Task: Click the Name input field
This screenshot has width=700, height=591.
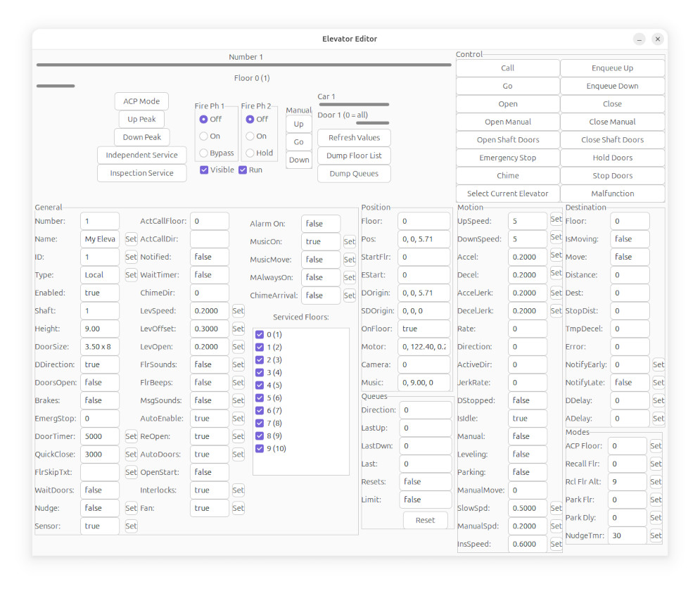Action: tap(100, 239)
